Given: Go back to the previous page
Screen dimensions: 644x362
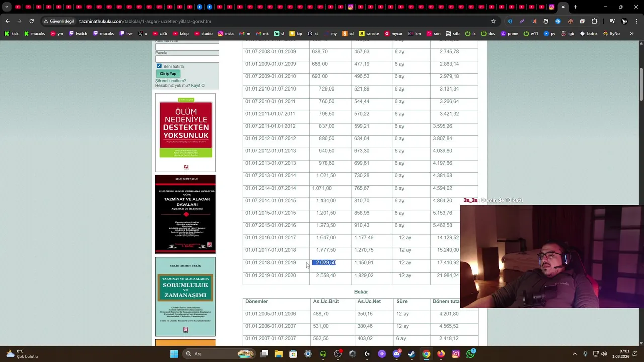Looking at the screenshot, I should (x=7, y=21).
